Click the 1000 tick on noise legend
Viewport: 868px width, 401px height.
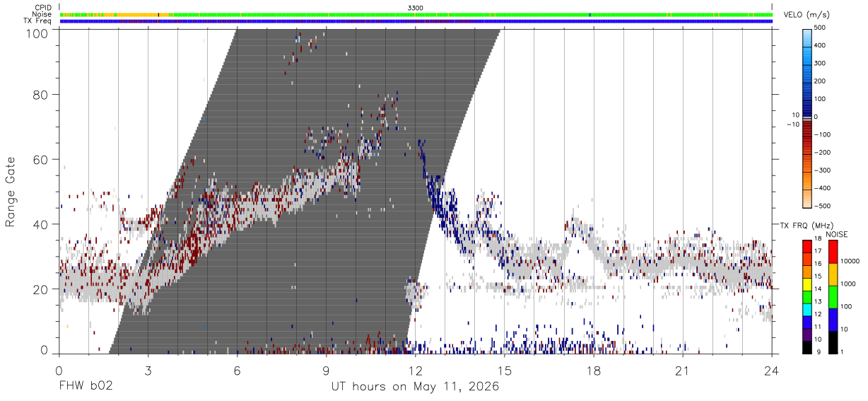pyautogui.click(x=850, y=284)
